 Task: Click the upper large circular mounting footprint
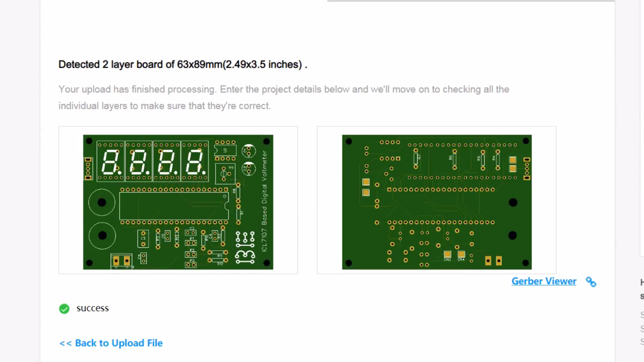pyautogui.click(x=102, y=202)
